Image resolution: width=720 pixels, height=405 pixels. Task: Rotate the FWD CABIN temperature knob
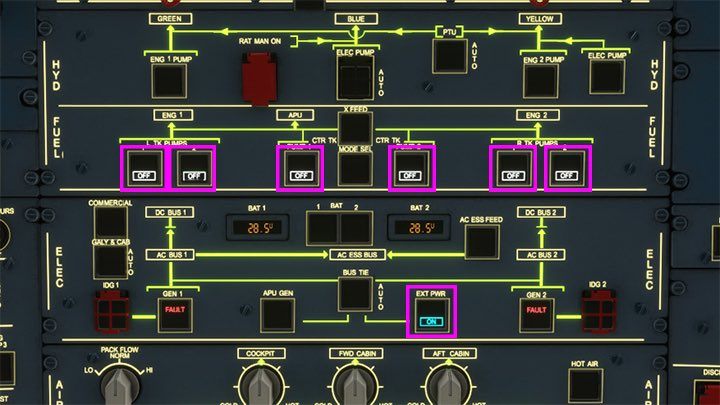coord(355,385)
